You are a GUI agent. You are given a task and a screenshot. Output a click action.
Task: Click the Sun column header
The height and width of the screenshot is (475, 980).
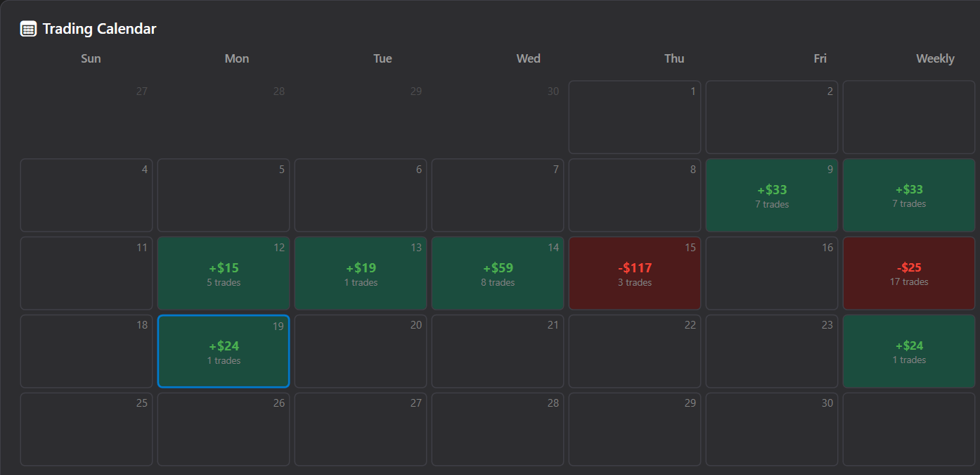[91, 58]
